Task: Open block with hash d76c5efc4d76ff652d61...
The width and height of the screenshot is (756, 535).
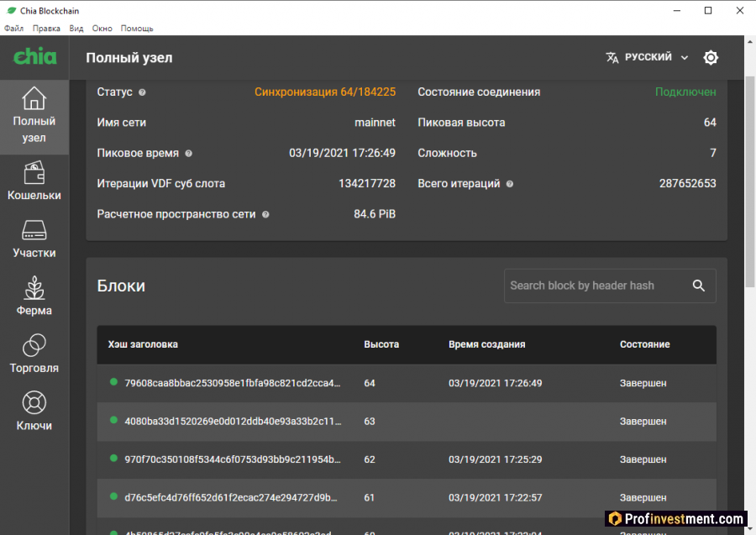Action: (x=231, y=497)
